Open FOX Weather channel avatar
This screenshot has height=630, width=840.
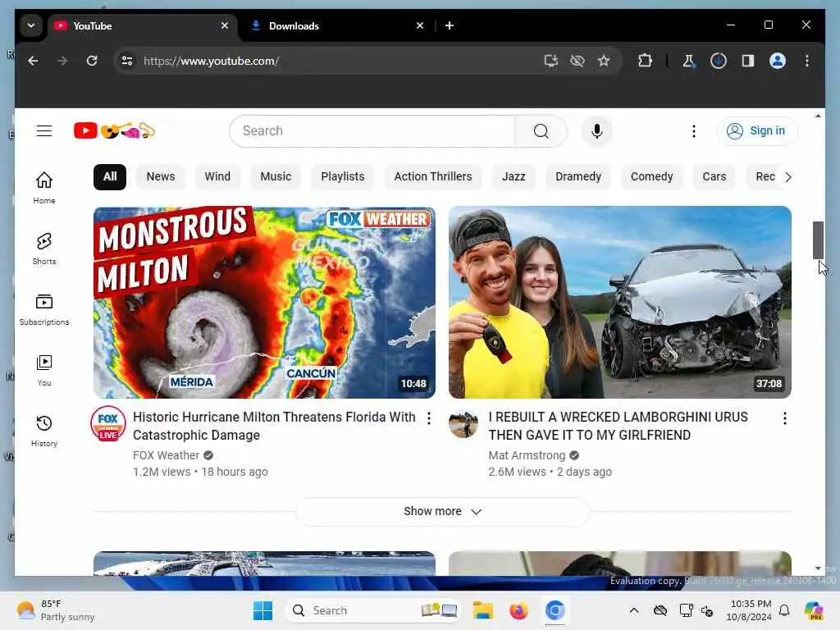tap(108, 424)
